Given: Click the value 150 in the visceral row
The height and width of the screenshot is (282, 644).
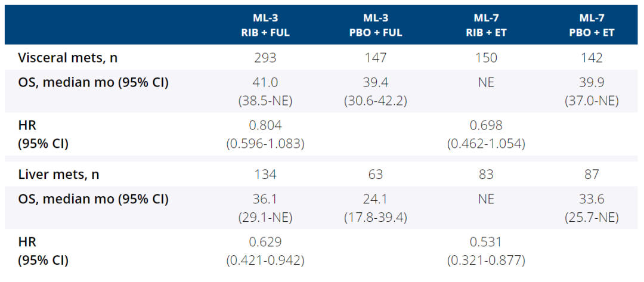Looking at the screenshot, I should coord(486,58).
